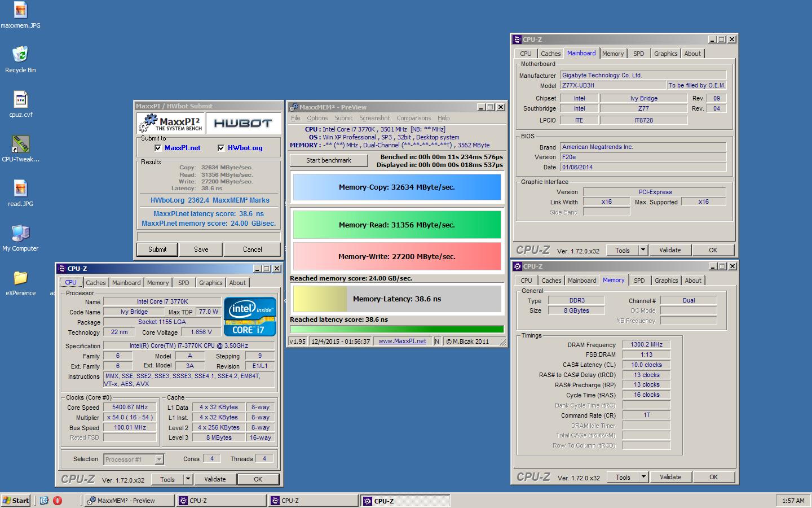This screenshot has height=508, width=812.
Task: Click the Memory-Copy blue result bar
Action: pyautogui.click(x=396, y=187)
